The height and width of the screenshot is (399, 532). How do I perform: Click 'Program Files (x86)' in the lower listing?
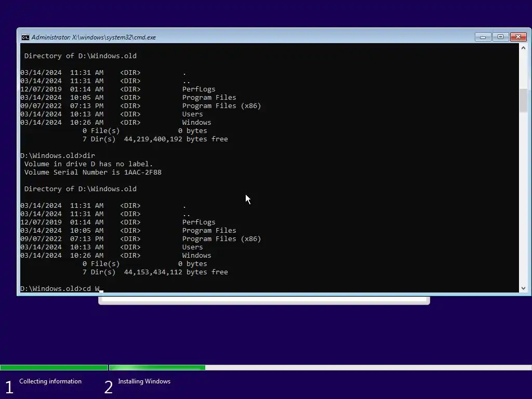[221, 239]
